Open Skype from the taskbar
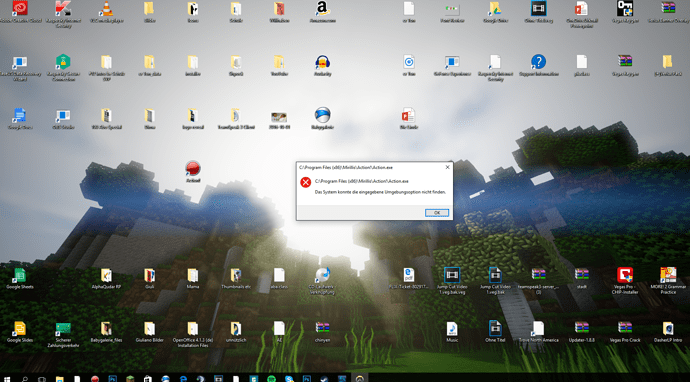The image size is (690, 382). 289,378
